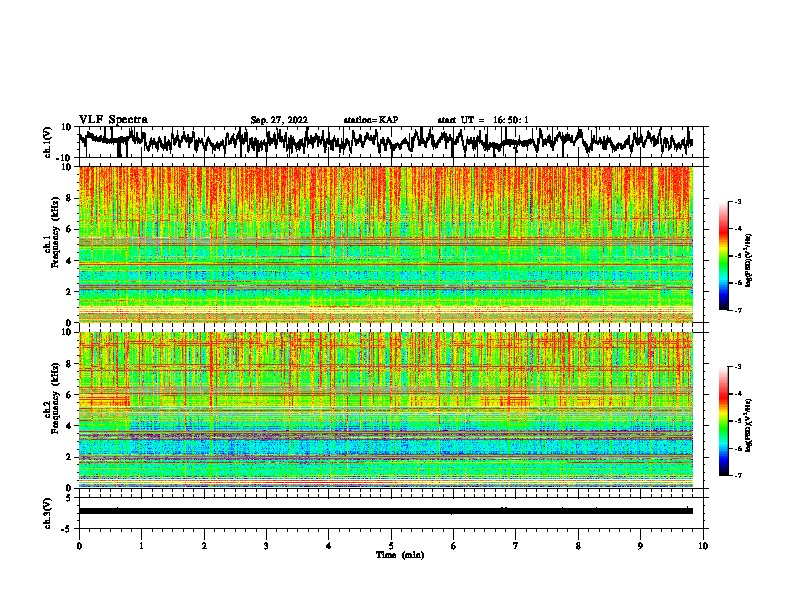Click time axis tick label "2"
The image size is (792, 612).
[x=204, y=546]
